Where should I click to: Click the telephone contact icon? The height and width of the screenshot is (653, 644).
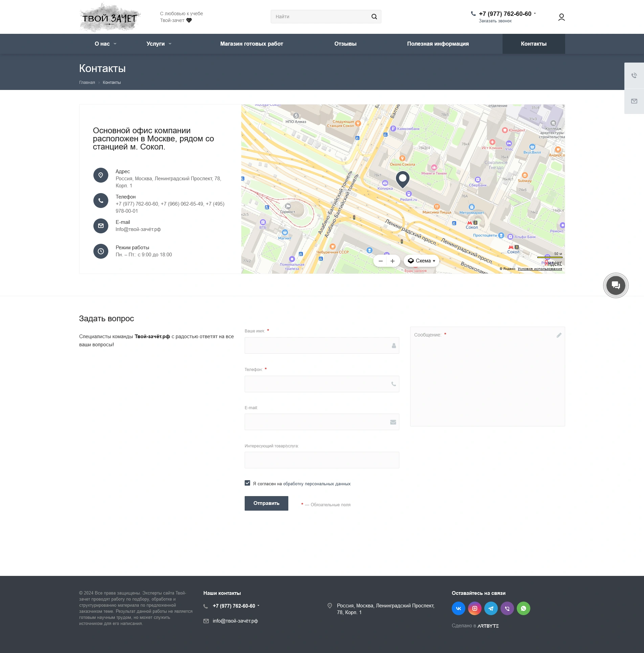click(101, 201)
